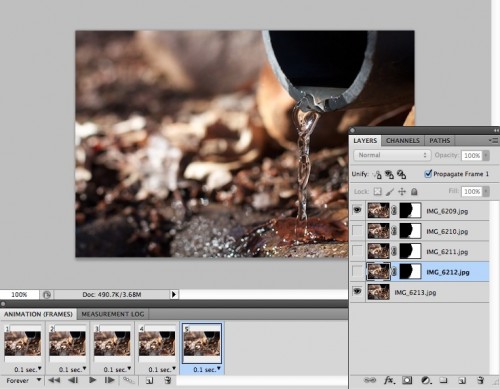The height and width of the screenshot is (389, 500).
Task: Show the IMG_6212.jpg layer
Action: click(x=357, y=271)
